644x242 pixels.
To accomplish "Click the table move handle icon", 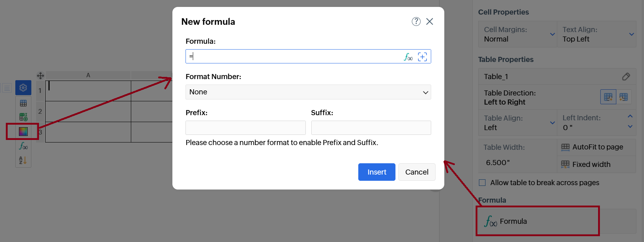I will 40,76.
